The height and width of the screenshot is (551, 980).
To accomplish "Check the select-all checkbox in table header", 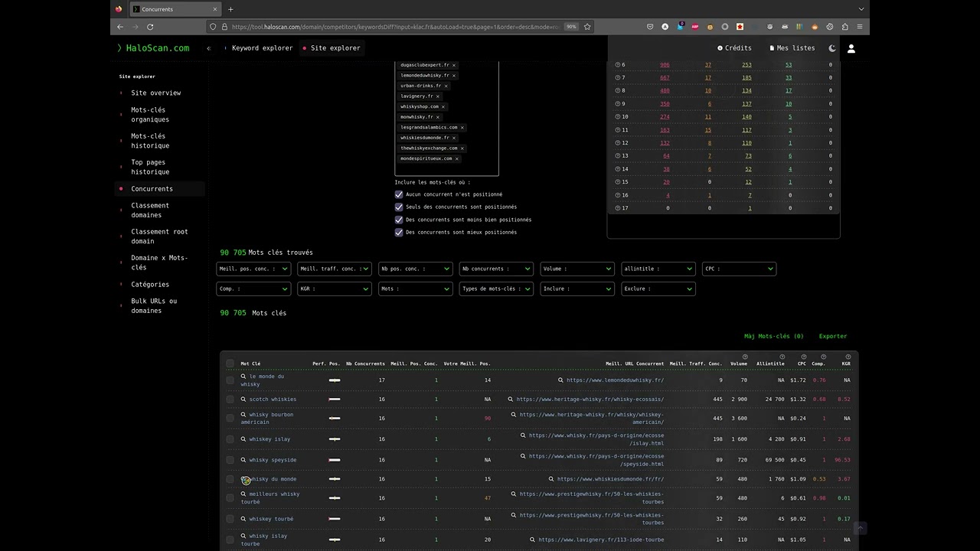I will coord(230,364).
